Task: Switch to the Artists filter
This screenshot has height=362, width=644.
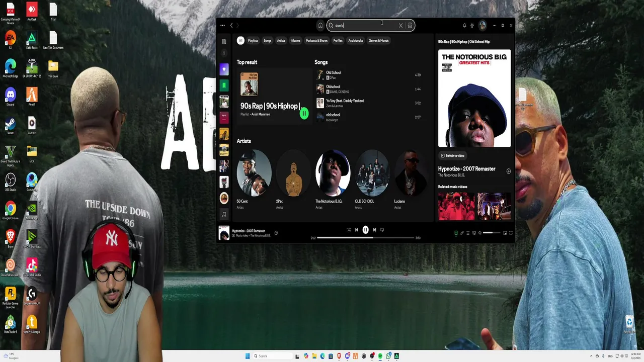Action: coord(281,41)
